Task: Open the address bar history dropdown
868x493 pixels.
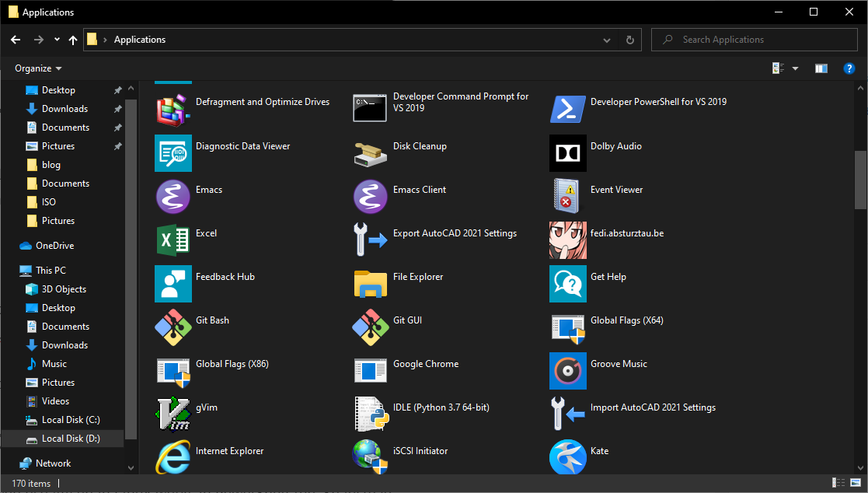Action: 607,40
